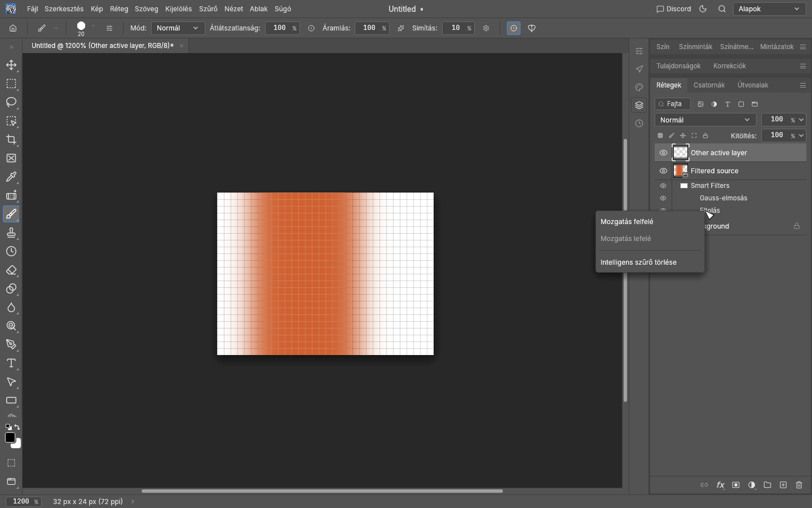The height and width of the screenshot is (508, 812).
Task: Select the Eraser tool
Action: click(11, 270)
